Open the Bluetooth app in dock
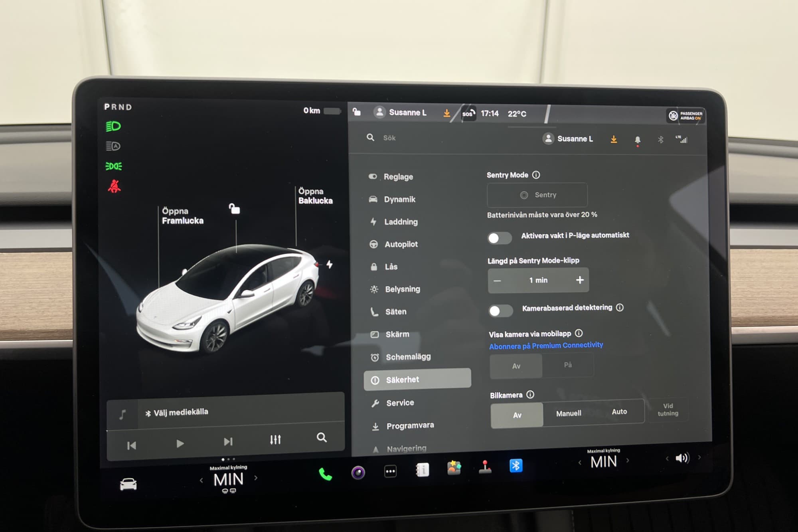The height and width of the screenshot is (532, 798). pyautogui.click(x=516, y=465)
